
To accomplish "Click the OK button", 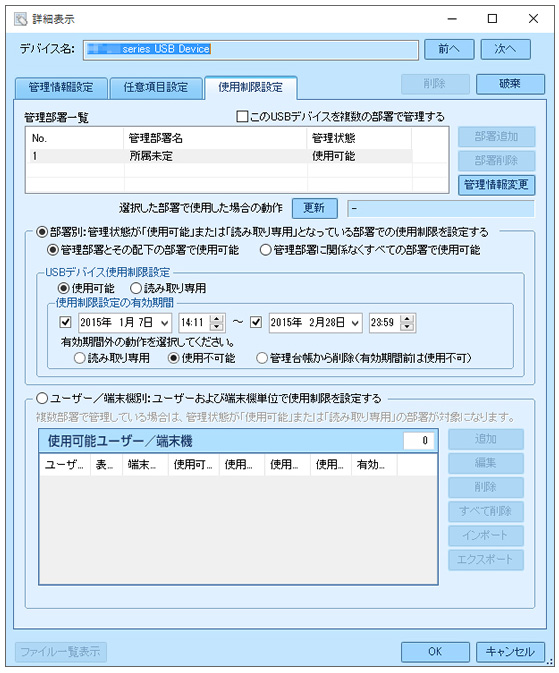I will 435,652.
